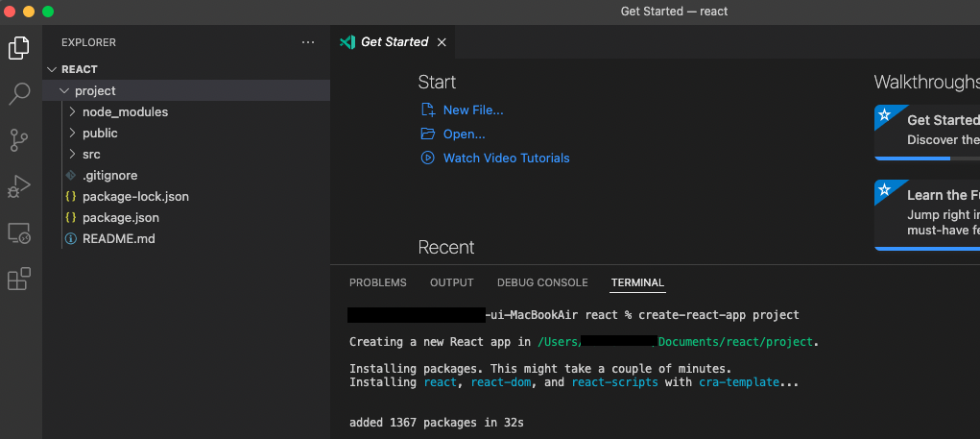
Task: Click 'cra-template' in terminal output
Action: [739, 382]
